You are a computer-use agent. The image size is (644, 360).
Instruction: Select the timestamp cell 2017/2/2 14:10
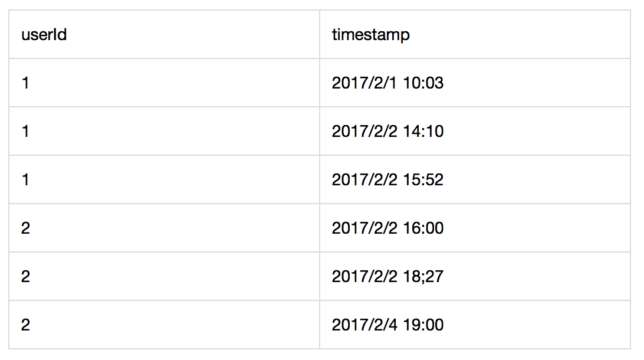(475, 131)
